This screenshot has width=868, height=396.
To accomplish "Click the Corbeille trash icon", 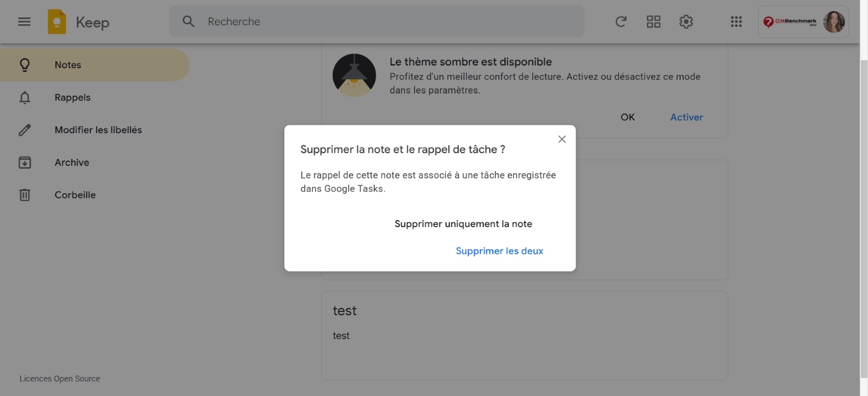I will click(25, 195).
